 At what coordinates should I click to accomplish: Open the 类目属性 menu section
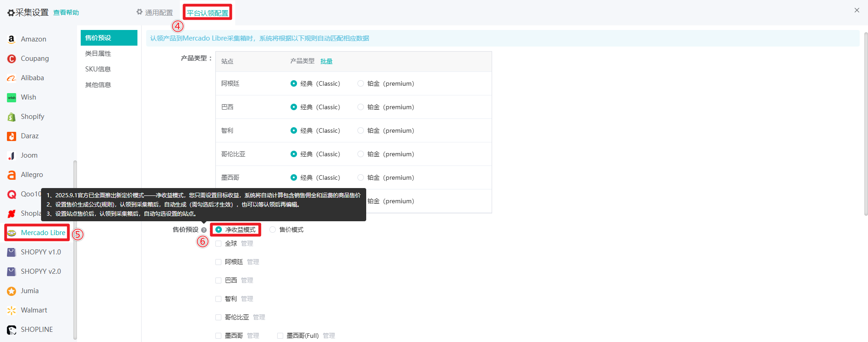tap(98, 53)
